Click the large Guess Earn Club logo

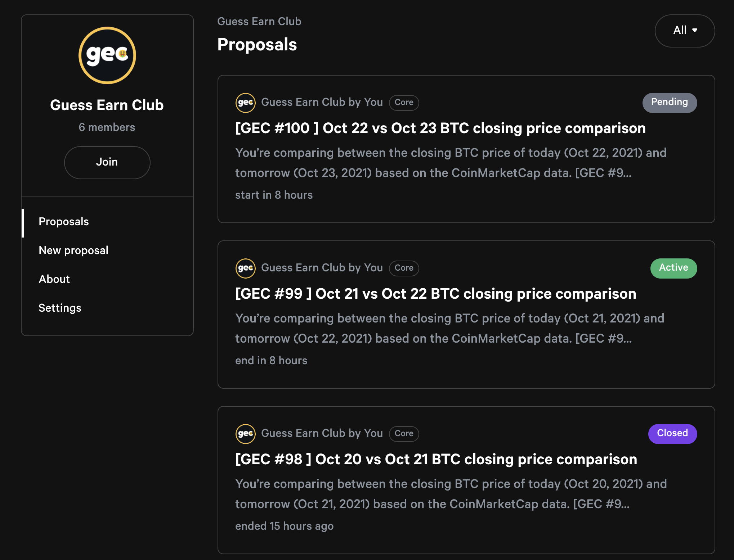[107, 55]
